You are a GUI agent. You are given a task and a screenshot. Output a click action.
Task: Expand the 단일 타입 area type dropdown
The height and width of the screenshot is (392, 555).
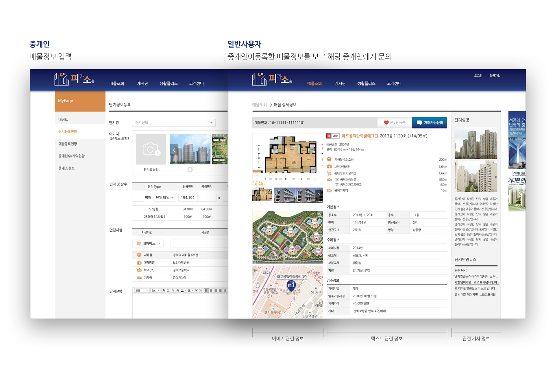click(x=165, y=198)
